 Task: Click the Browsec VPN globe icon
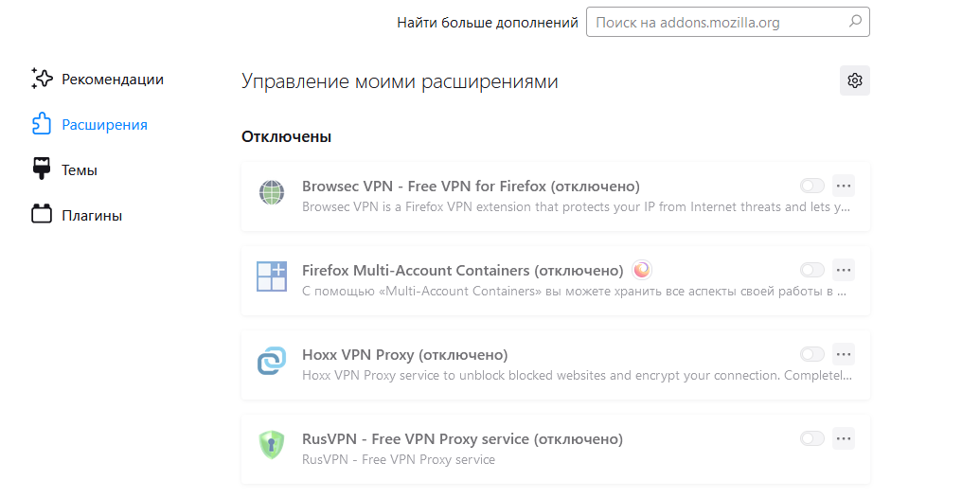[x=272, y=192]
